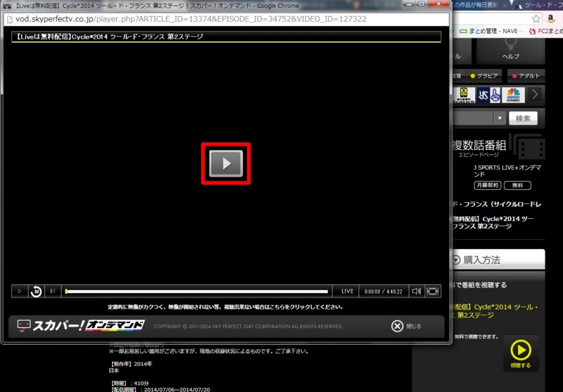Click the YS channel logo
This screenshot has height=392, width=563.
coord(488,95)
